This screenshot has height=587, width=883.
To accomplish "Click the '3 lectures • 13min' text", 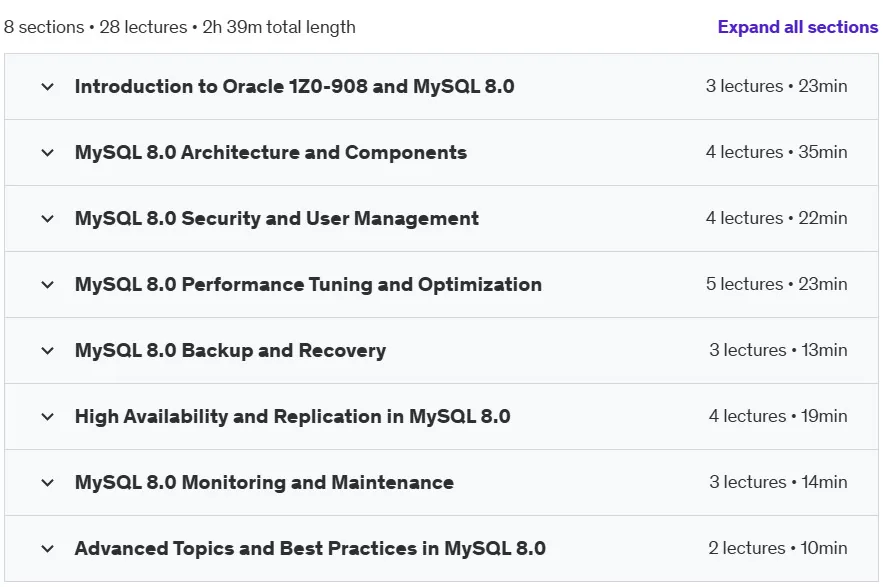I will tap(778, 350).
